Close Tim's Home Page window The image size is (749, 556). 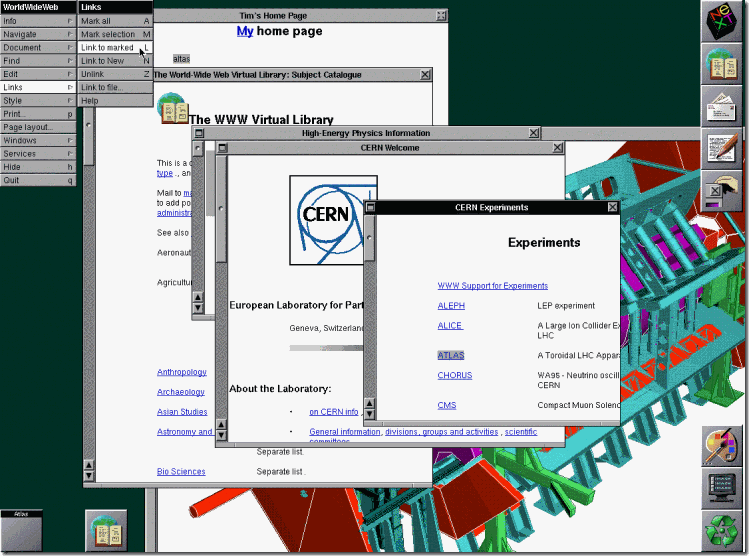[x=441, y=15]
